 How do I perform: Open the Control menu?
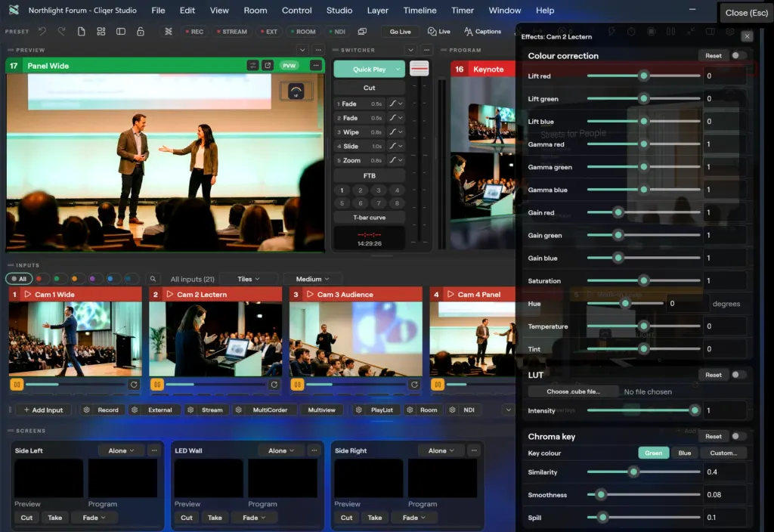coord(296,11)
